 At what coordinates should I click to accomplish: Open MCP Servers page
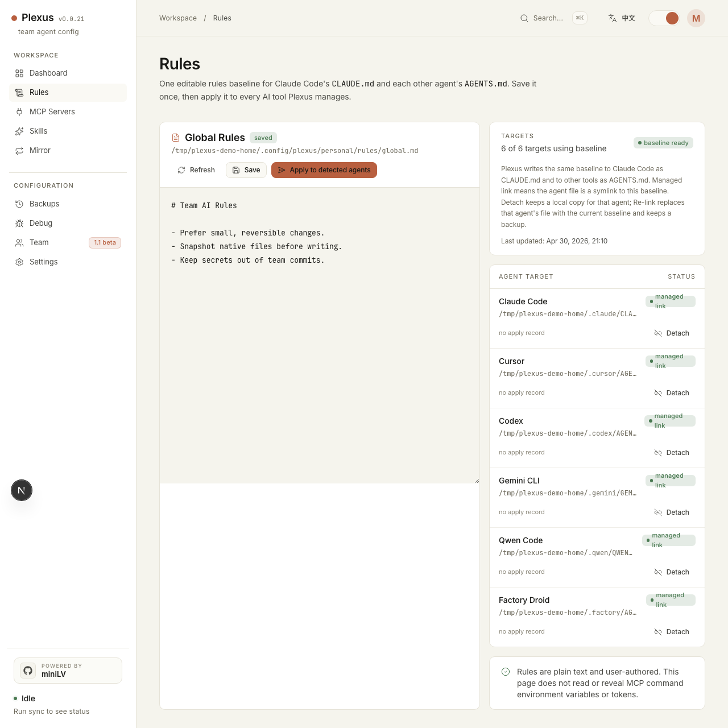(68, 111)
